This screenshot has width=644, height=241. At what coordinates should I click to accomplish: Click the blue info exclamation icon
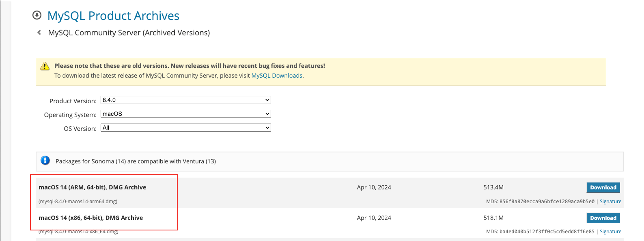45,161
